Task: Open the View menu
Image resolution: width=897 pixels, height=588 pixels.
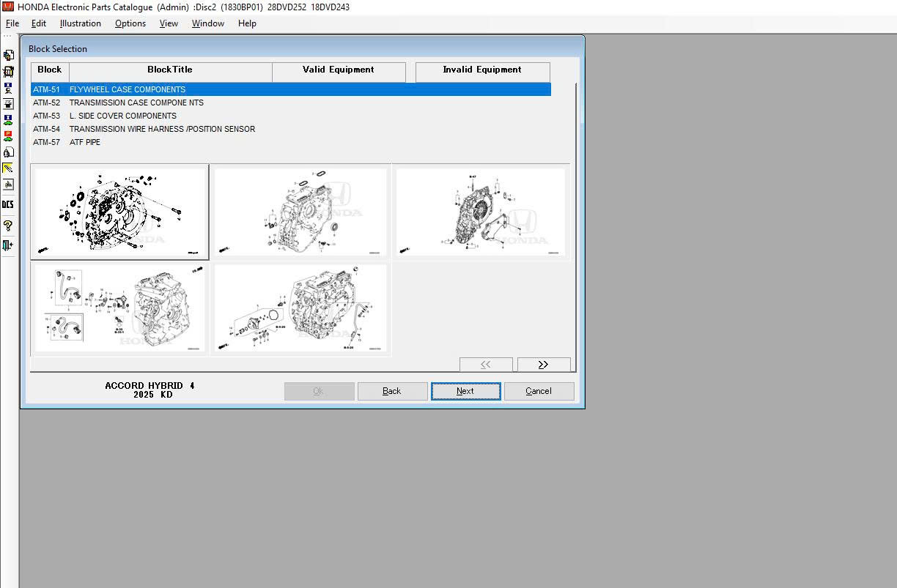Action: tap(169, 23)
